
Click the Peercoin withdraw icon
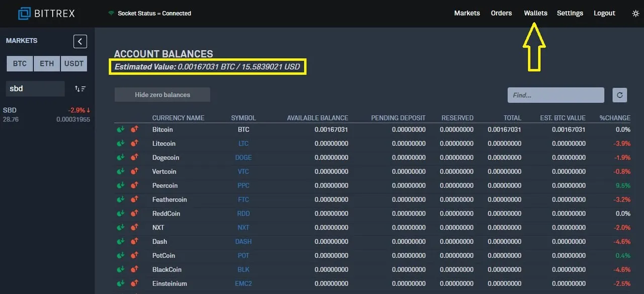(x=134, y=185)
